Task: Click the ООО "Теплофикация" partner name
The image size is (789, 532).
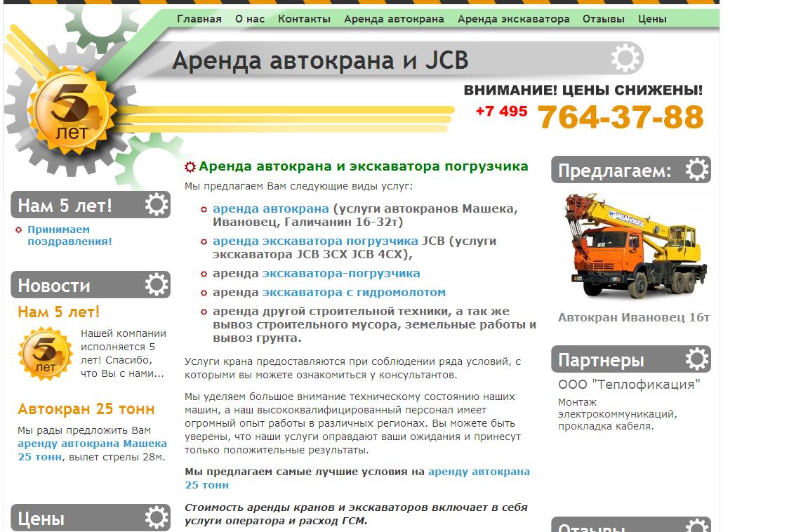Action: click(629, 385)
